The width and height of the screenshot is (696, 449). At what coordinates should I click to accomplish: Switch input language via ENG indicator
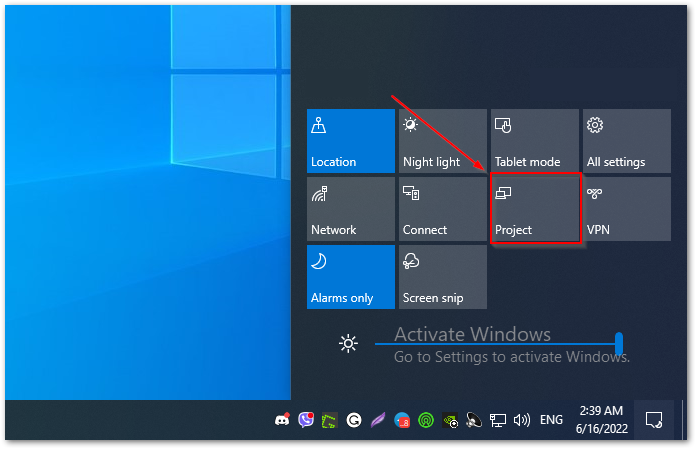pyautogui.click(x=551, y=420)
